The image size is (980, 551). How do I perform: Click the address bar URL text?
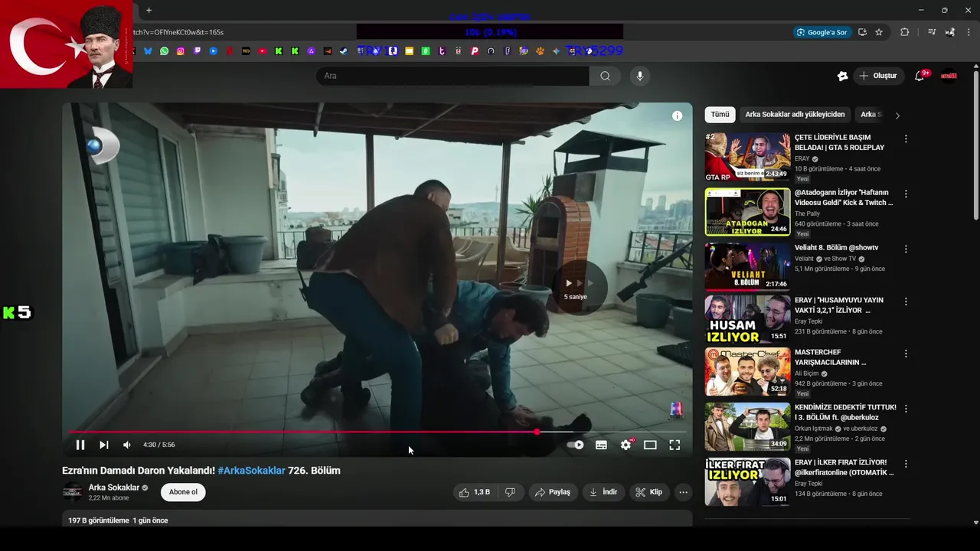(178, 32)
